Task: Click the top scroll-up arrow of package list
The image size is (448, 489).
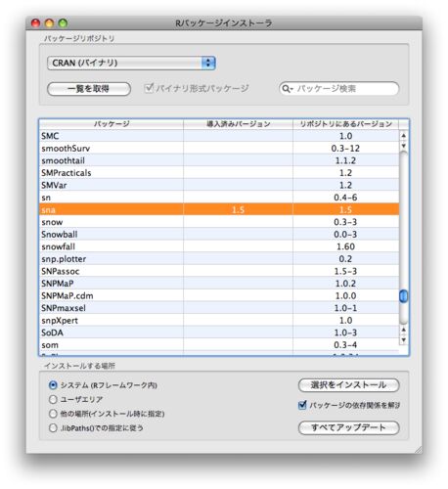Action: tap(404, 135)
